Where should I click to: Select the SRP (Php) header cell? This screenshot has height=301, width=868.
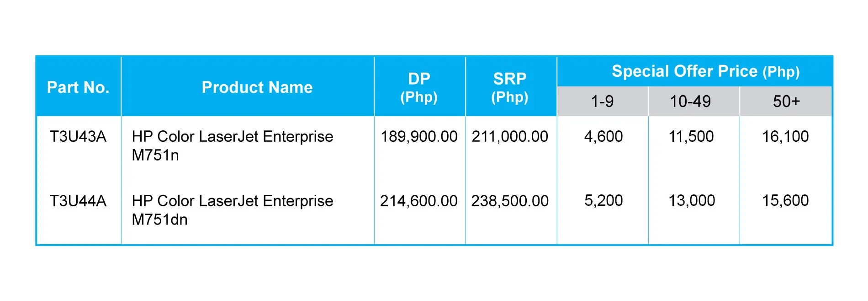click(510, 87)
